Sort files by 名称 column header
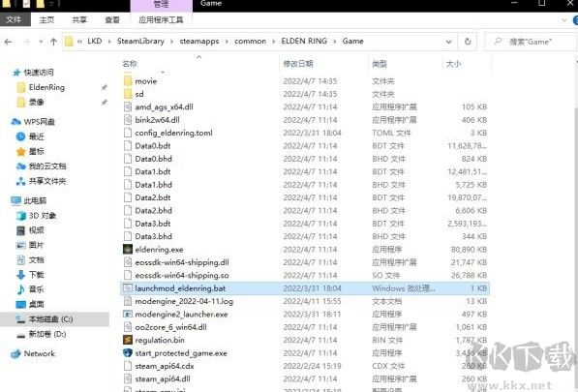The width and height of the screenshot is (578, 392). pos(130,64)
